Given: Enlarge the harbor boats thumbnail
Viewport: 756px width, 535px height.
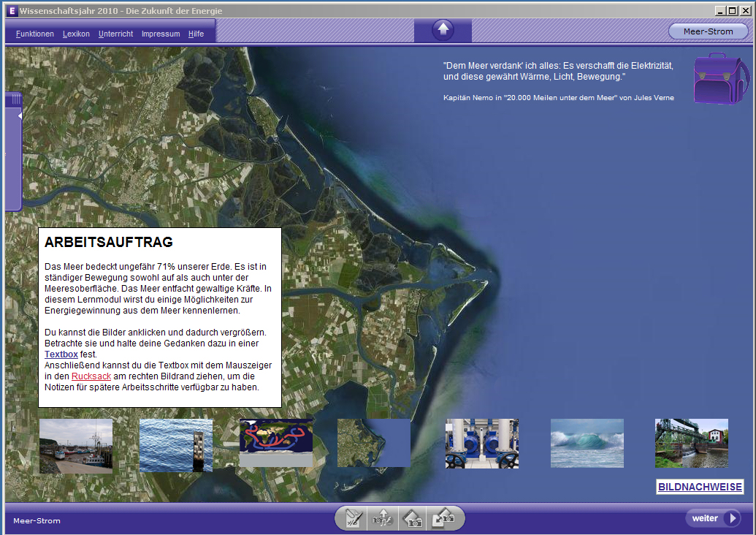Looking at the screenshot, I should [x=76, y=446].
